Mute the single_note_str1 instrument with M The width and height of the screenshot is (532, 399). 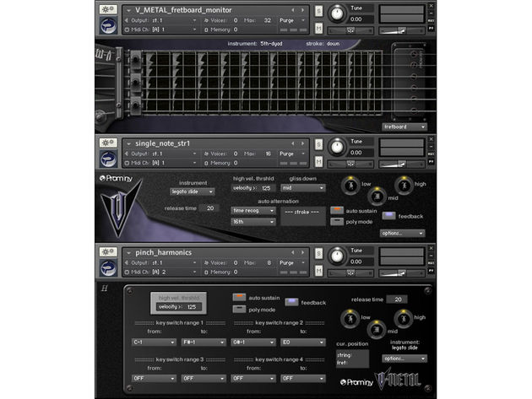(x=318, y=162)
